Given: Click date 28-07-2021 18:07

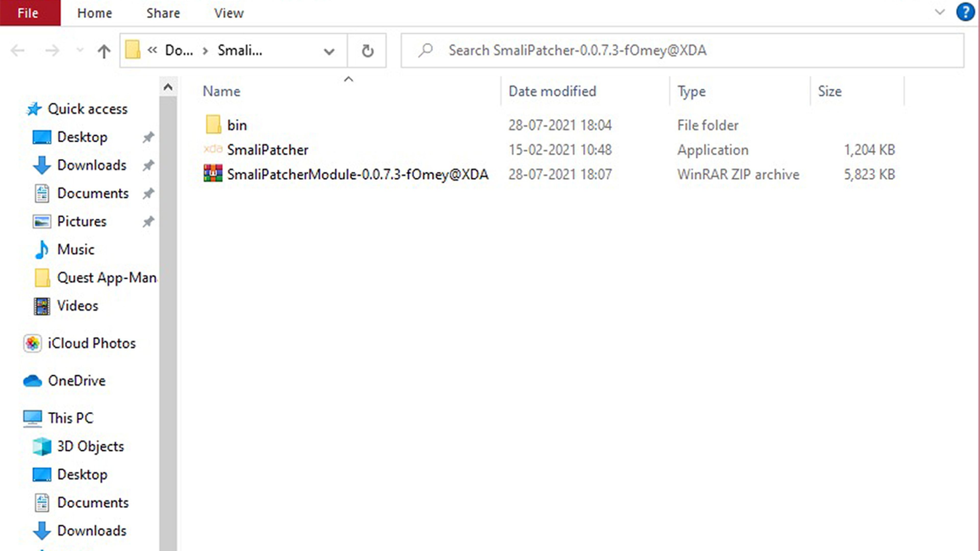Looking at the screenshot, I should pyautogui.click(x=560, y=174).
